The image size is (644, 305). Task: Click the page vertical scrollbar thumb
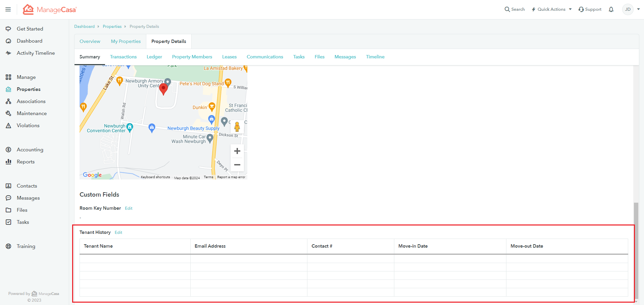click(636, 250)
